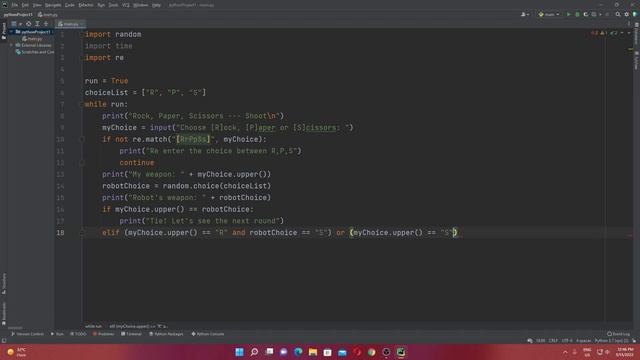This screenshot has height=360, width=640.
Task: Click Search Everywhere magnifier icon
Action: [618, 14]
